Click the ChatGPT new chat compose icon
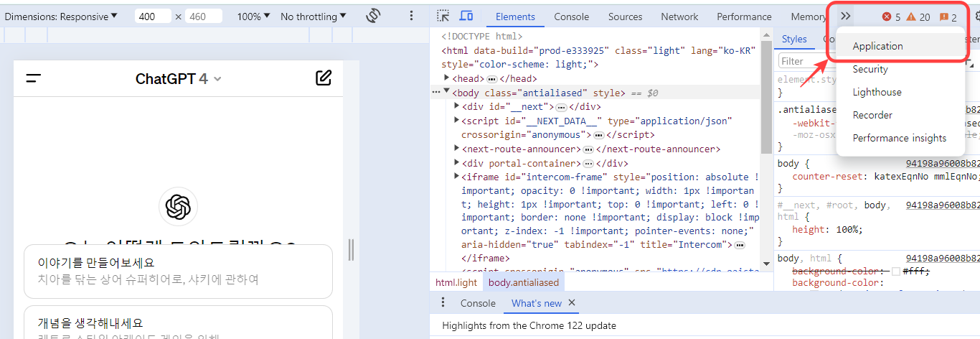980x339 pixels. click(324, 78)
